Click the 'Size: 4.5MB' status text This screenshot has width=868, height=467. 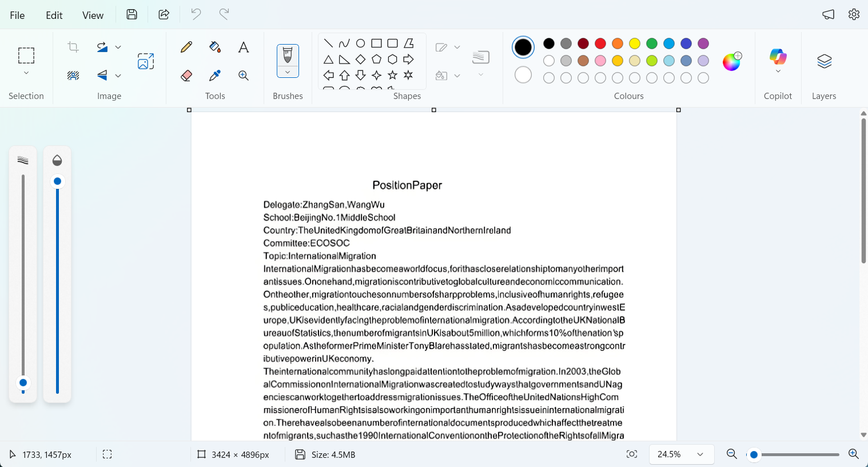[x=333, y=455]
